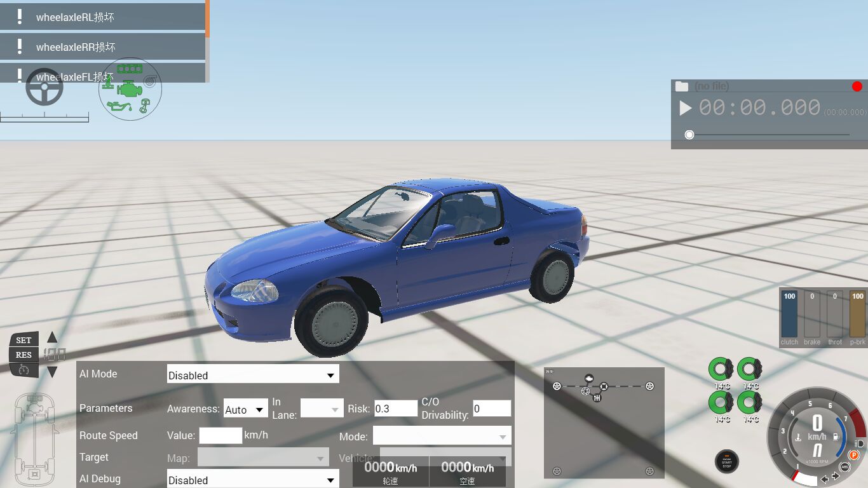Decrease cruise speed with down arrow
The width and height of the screenshot is (868, 488).
coord(53,372)
